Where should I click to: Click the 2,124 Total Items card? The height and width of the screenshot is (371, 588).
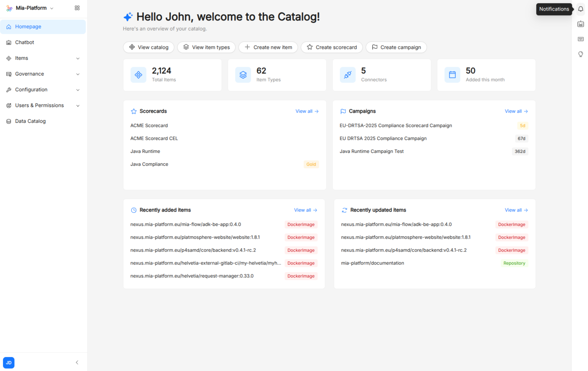point(173,75)
